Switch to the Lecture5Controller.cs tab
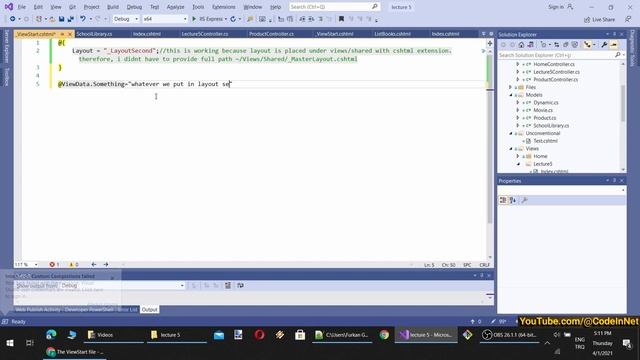640x360 pixels. [x=205, y=34]
